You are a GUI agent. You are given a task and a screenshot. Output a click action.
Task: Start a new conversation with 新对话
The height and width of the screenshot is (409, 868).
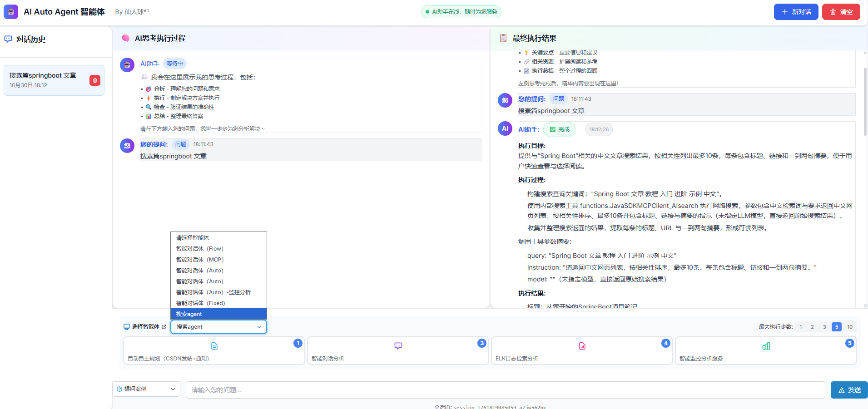(796, 12)
